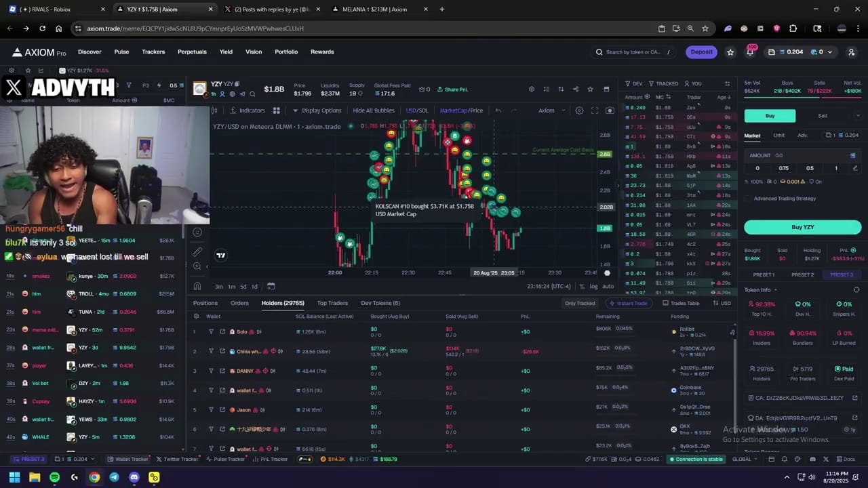Go to the Trackers page

(x=153, y=52)
